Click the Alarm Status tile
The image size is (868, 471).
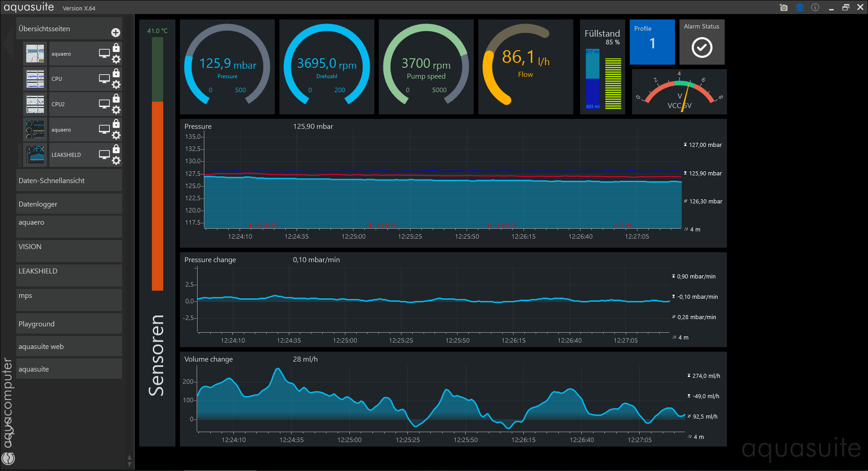pyautogui.click(x=702, y=42)
